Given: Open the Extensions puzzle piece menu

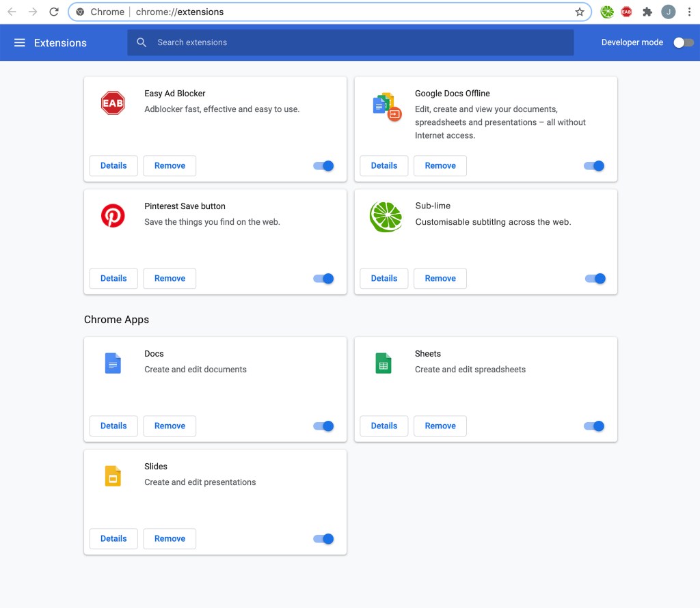Looking at the screenshot, I should tap(647, 12).
